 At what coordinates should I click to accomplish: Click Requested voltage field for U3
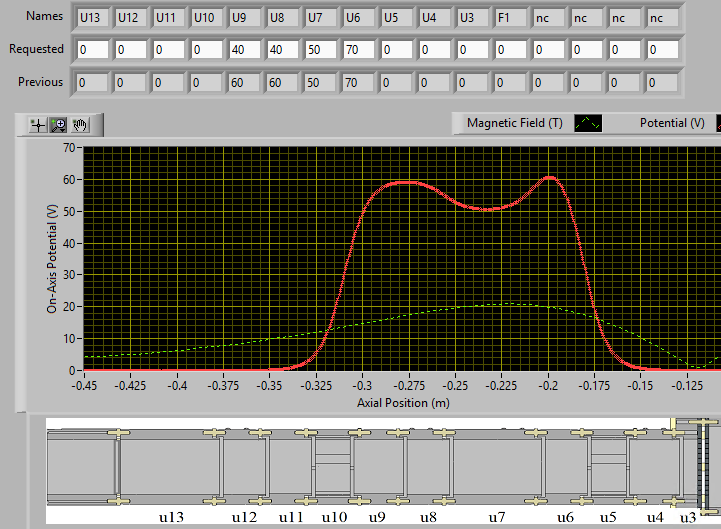click(473, 50)
